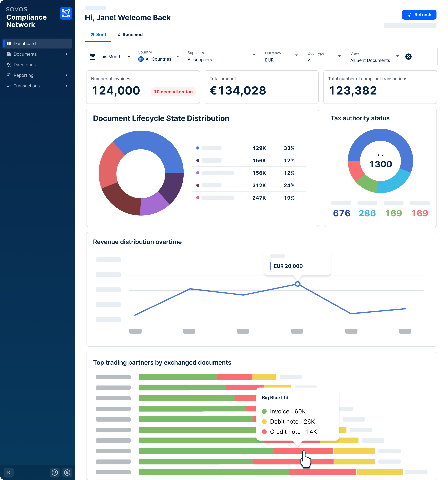Screen dimensions: 448x480
Task: Clear filters with the X circle icon
Action: click(x=408, y=56)
